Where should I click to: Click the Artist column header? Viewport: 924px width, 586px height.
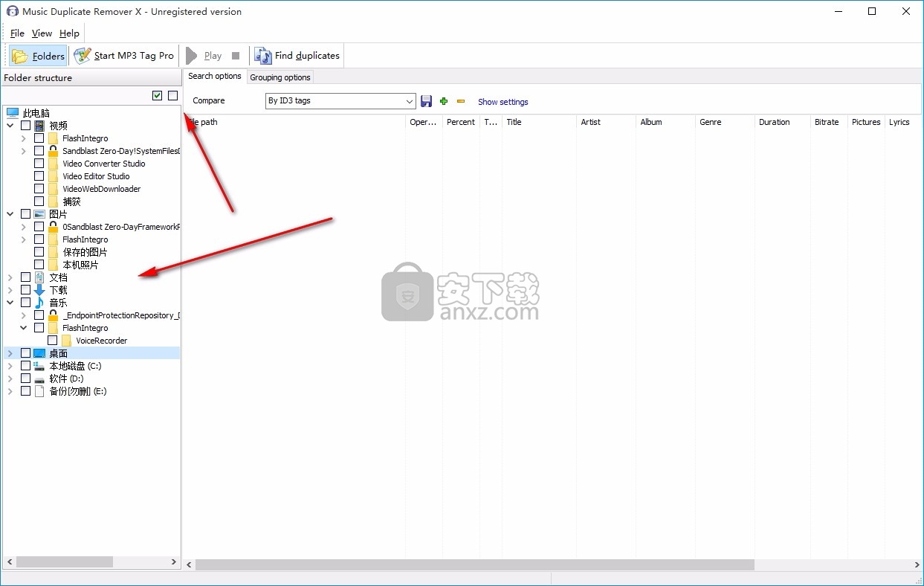606,122
